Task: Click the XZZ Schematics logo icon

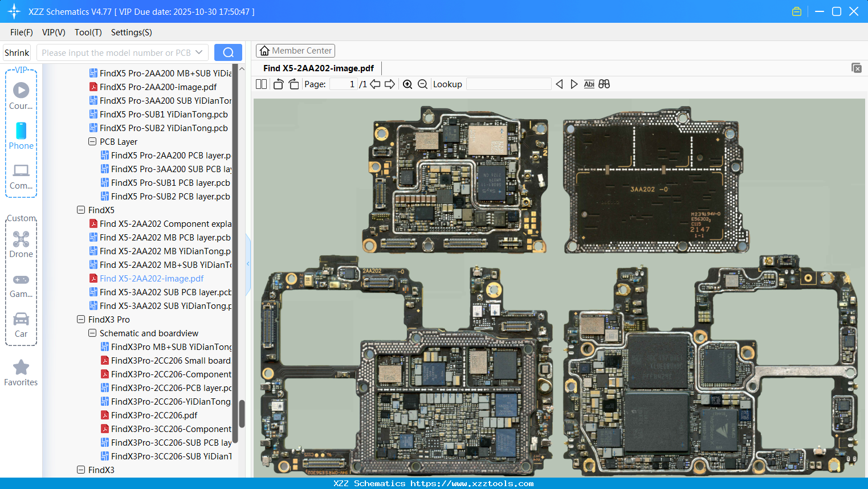Action: point(14,11)
